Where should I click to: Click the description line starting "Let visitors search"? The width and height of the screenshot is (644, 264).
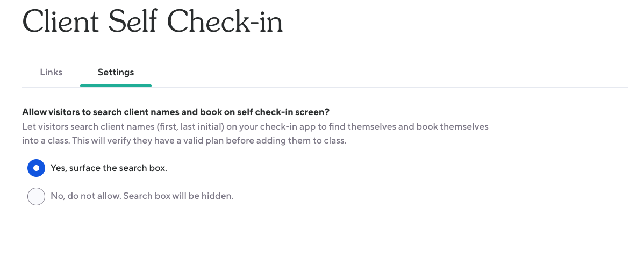[x=255, y=127]
